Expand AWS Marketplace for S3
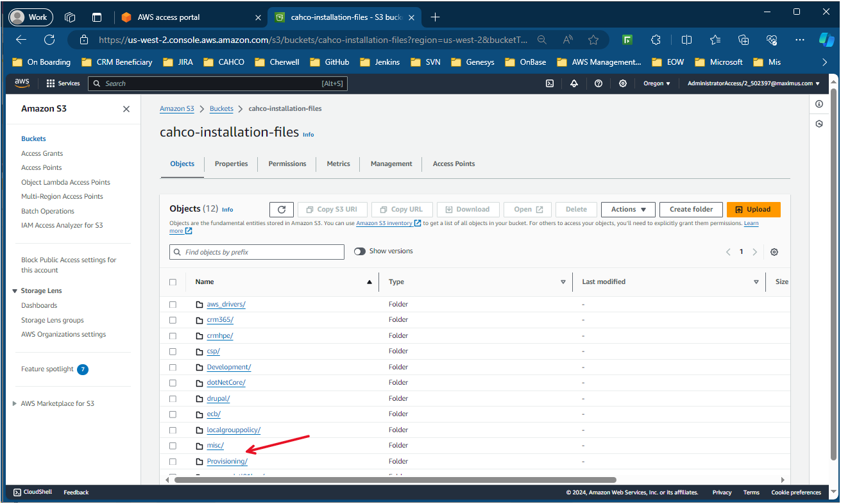This screenshot has height=504, width=841. click(x=15, y=404)
